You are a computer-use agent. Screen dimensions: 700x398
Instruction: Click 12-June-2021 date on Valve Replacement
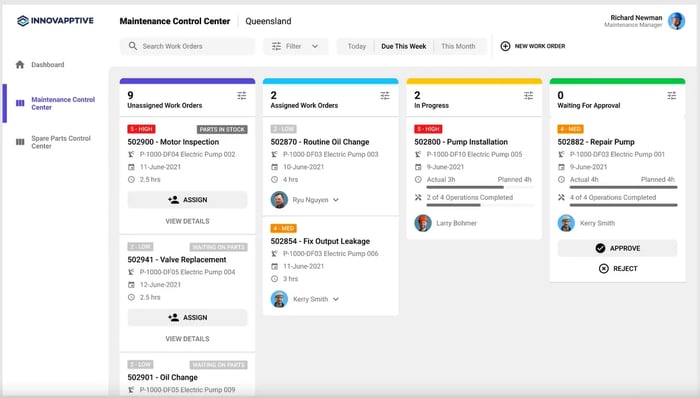pos(160,285)
